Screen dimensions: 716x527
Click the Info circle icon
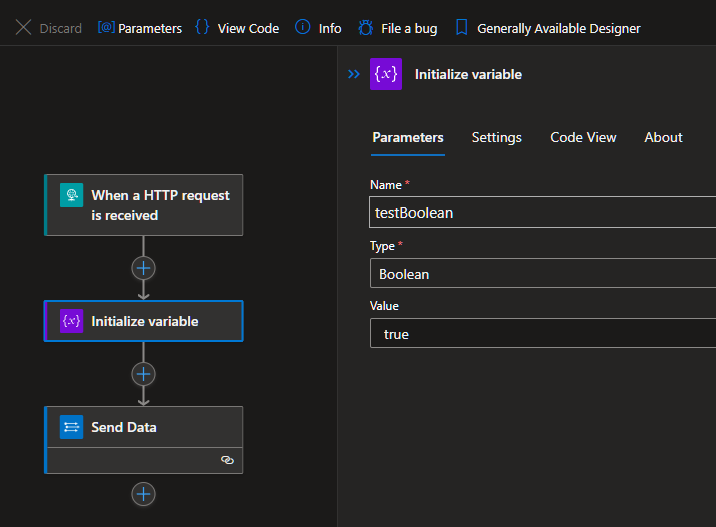click(x=302, y=28)
